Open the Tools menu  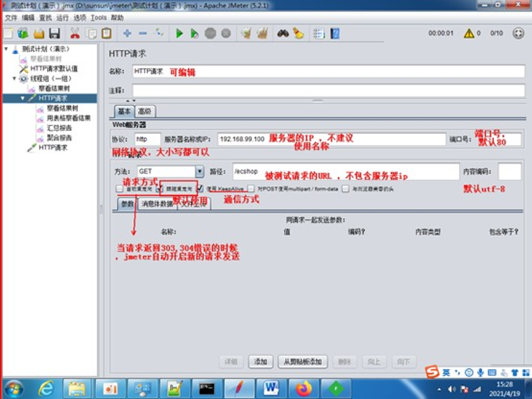99,18
